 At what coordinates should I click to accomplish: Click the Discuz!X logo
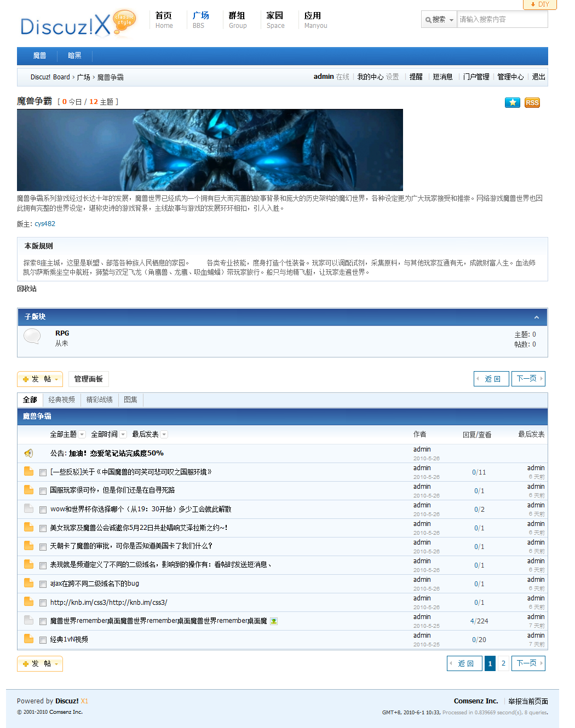click(77, 25)
